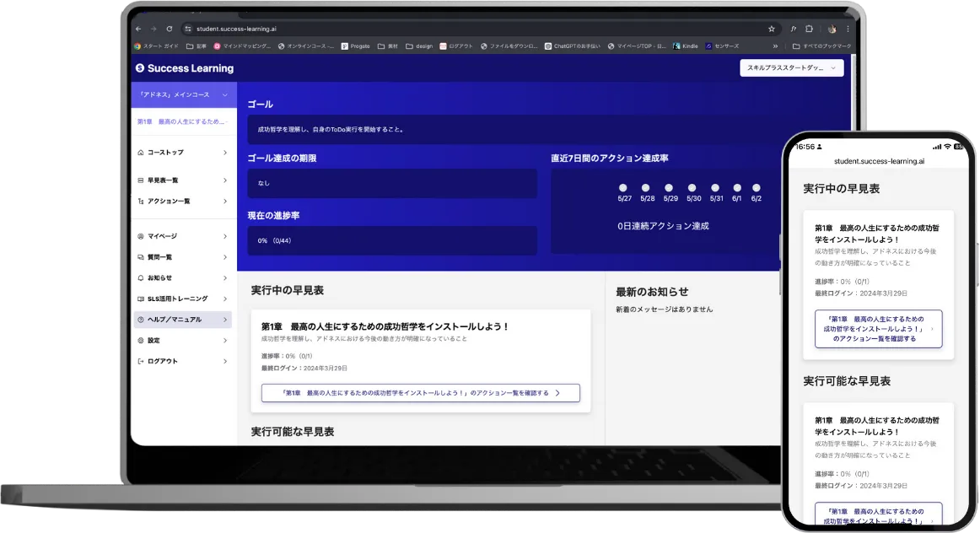Click the bell icon for お知らせ
The height and width of the screenshot is (533, 980).
(140, 277)
